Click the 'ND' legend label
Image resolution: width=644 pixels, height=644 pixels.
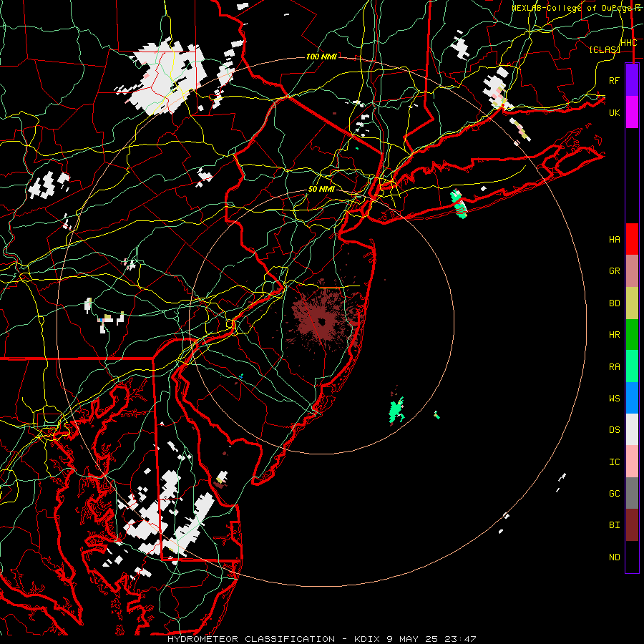click(615, 557)
